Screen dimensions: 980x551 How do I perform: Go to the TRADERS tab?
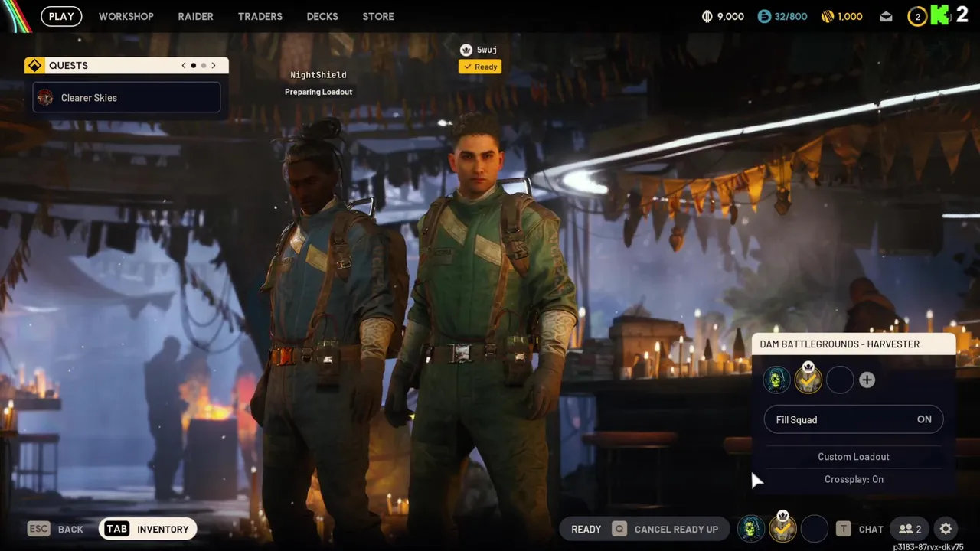click(x=260, y=16)
